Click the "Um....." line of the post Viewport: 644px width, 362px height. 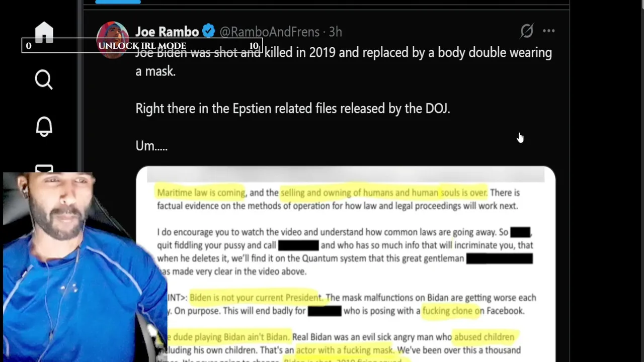(x=151, y=146)
